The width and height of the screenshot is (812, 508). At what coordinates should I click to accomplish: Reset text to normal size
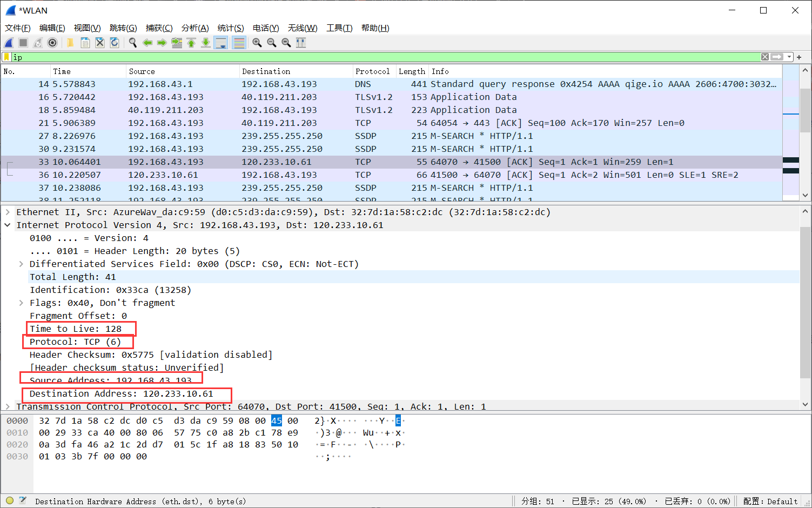pos(286,43)
